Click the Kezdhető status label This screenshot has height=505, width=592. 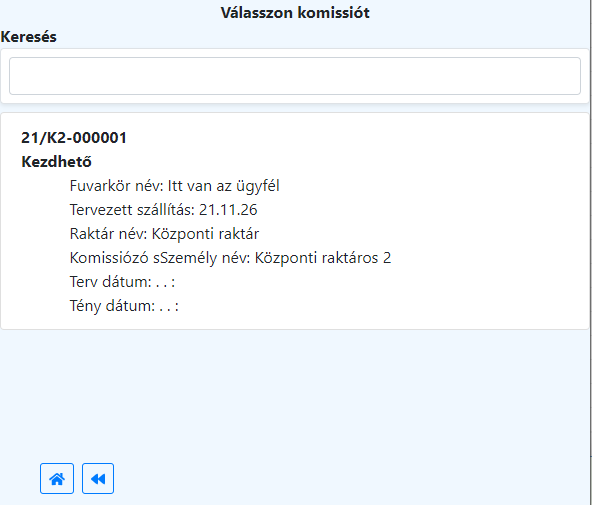pos(56,162)
